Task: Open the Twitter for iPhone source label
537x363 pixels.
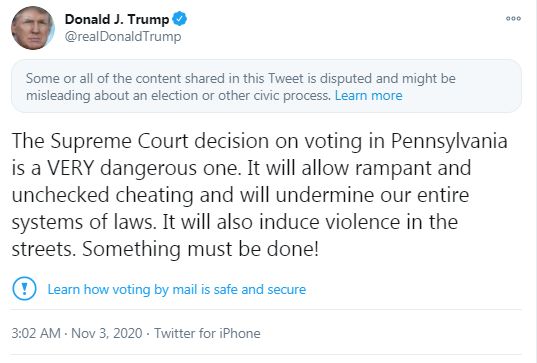Action: point(207,333)
